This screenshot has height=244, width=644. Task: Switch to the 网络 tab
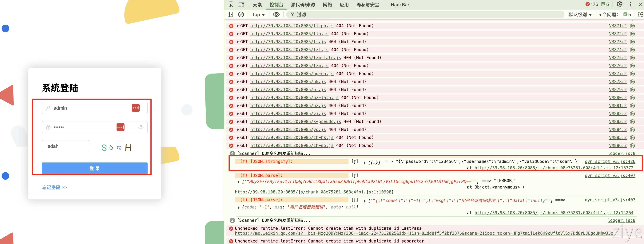pos(327,5)
